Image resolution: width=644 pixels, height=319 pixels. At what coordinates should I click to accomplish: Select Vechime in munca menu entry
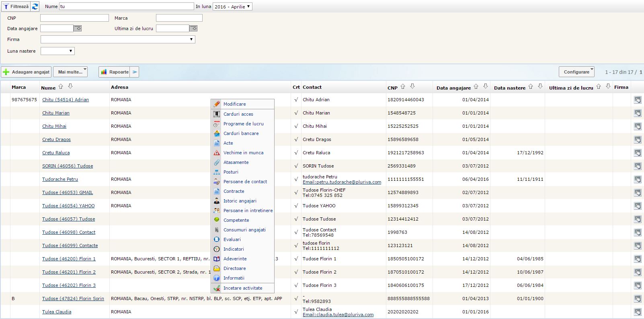pos(243,153)
